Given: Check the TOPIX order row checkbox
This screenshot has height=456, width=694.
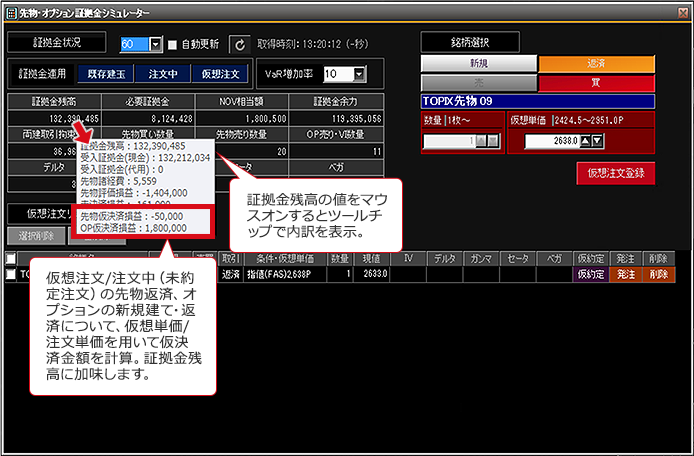Looking at the screenshot, I should 11,274.
